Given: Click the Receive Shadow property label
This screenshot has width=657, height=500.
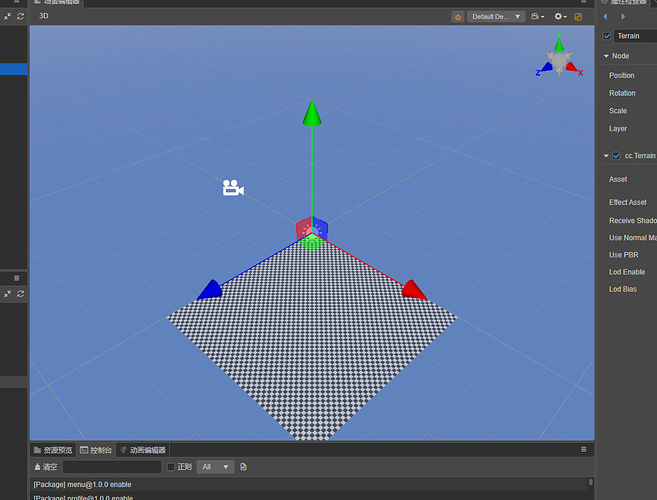Looking at the screenshot, I should point(633,220).
